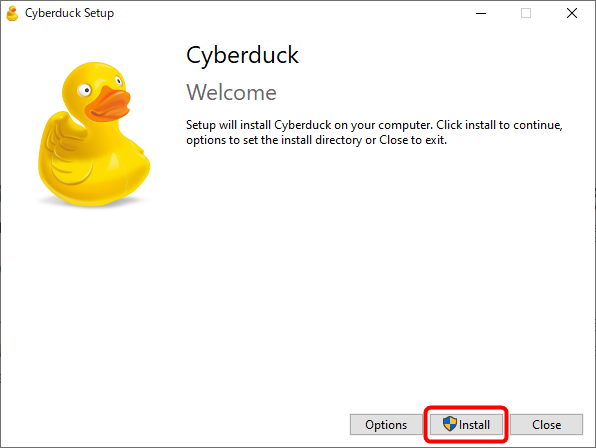
Task: Start installation with the Install button
Action: [x=466, y=424]
